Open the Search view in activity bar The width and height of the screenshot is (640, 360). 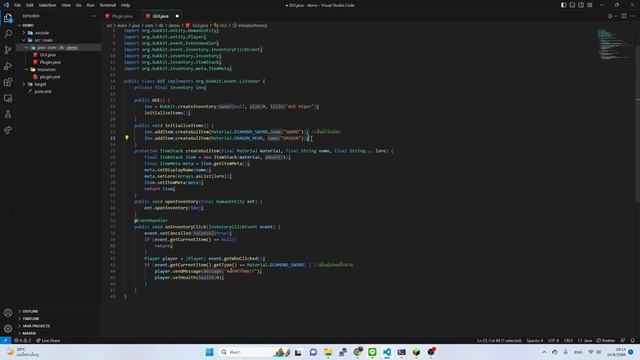[8, 34]
